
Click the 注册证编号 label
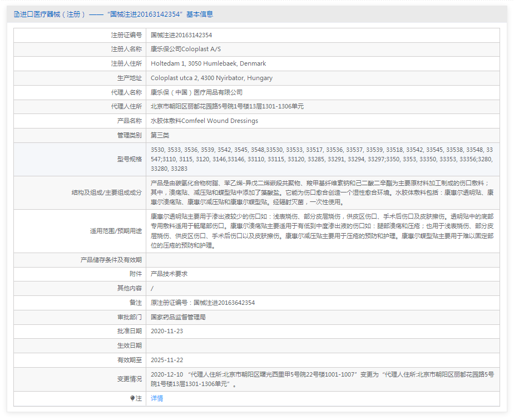[x=126, y=35]
